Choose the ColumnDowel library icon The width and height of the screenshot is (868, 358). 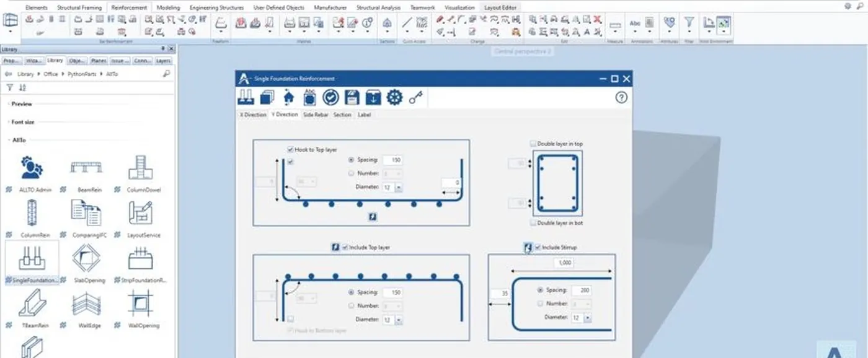point(140,167)
